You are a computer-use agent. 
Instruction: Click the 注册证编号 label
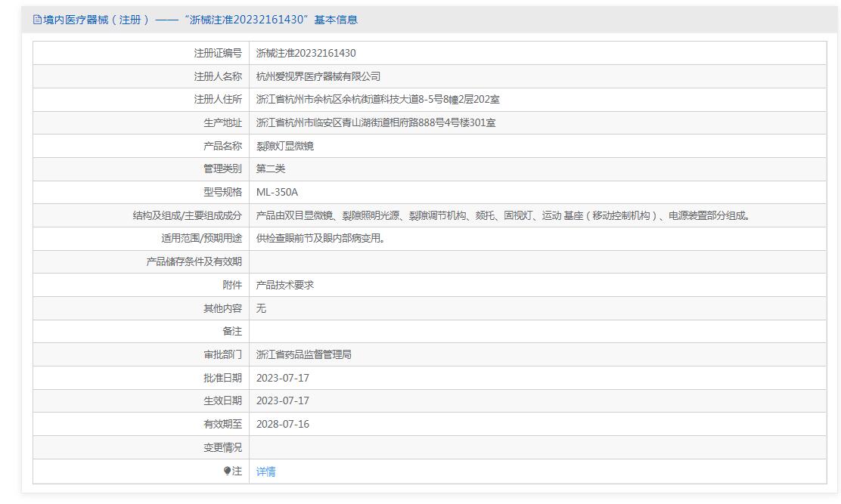pos(218,53)
